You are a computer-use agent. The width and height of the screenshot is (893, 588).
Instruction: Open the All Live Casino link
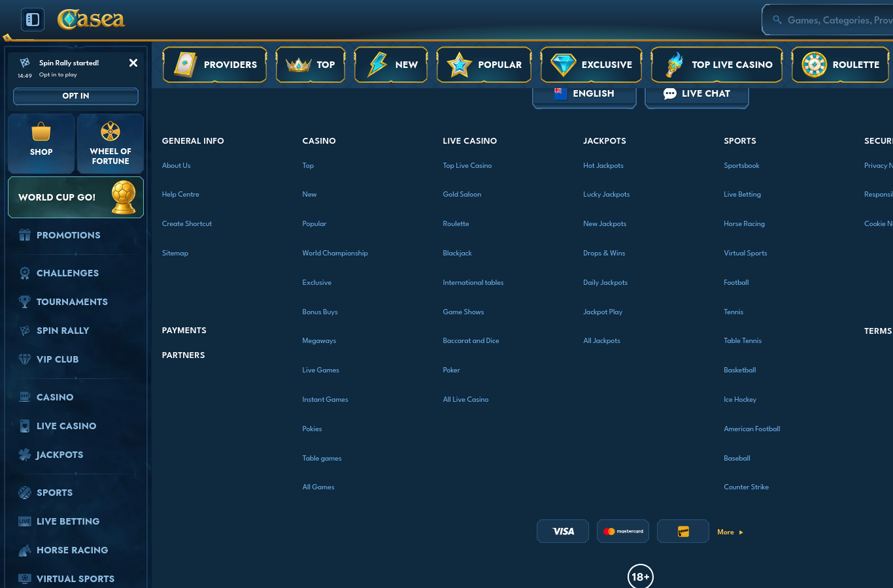pyautogui.click(x=465, y=400)
